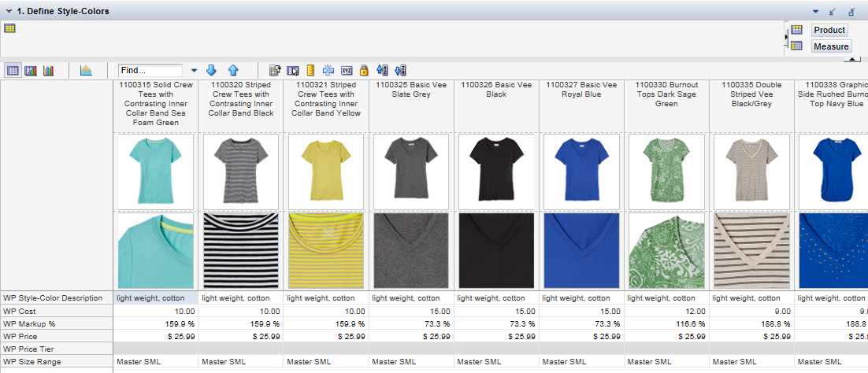Image resolution: width=868 pixels, height=373 pixels.
Task: Open the area chart icon
Action: tap(86, 70)
